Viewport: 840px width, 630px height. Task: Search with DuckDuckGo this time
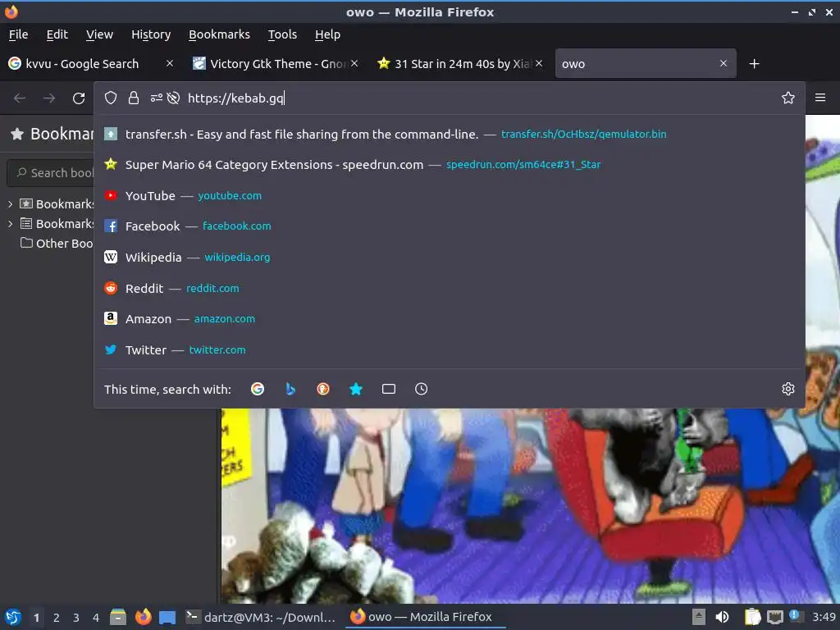click(x=323, y=389)
